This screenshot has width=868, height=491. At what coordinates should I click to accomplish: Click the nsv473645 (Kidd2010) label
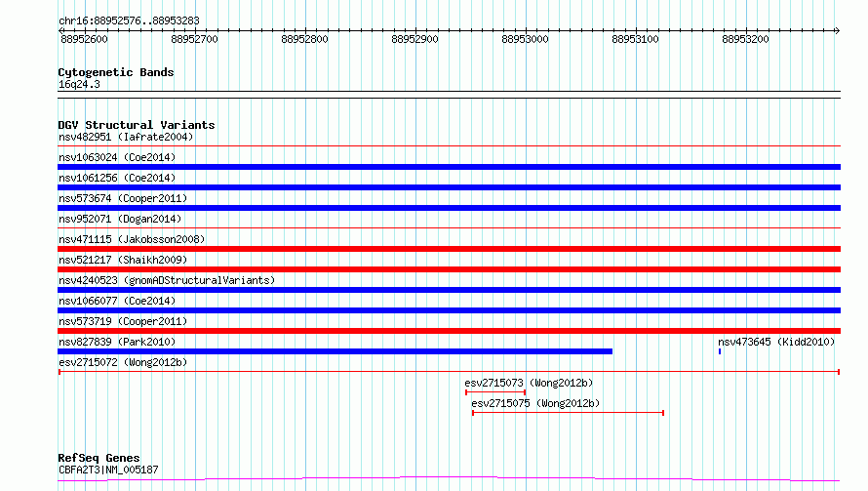point(776,342)
